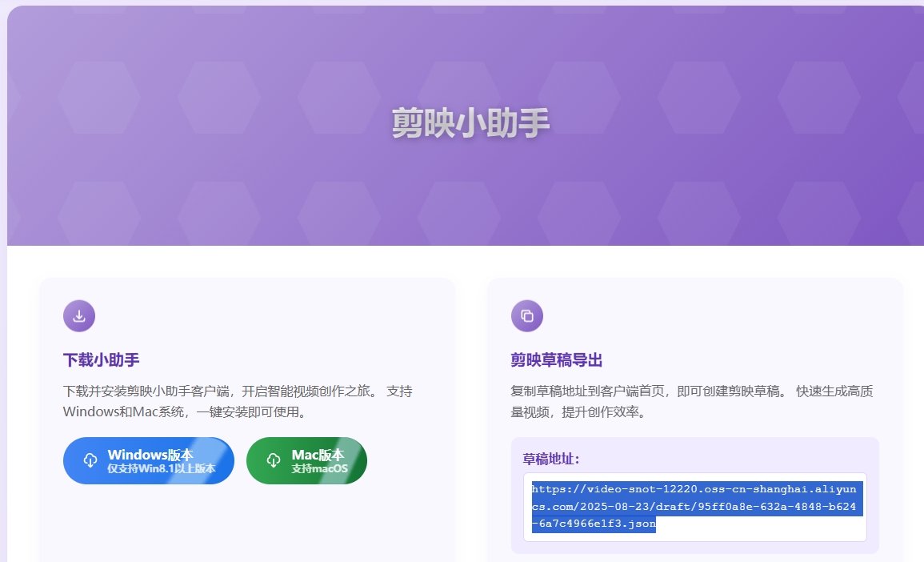
Task: Click the description starting 复制草稿地址到客户端首页
Action: pyautogui.click(x=691, y=402)
